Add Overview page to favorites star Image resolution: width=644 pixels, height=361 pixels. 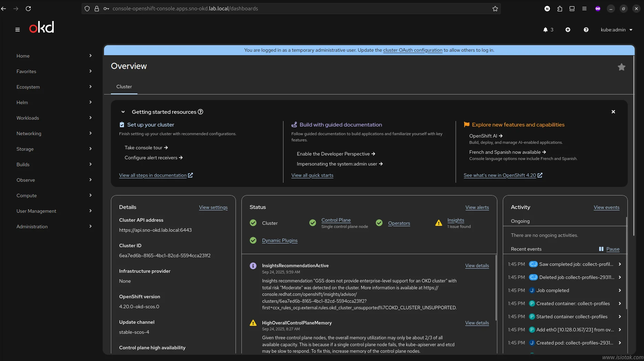pyautogui.click(x=622, y=67)
